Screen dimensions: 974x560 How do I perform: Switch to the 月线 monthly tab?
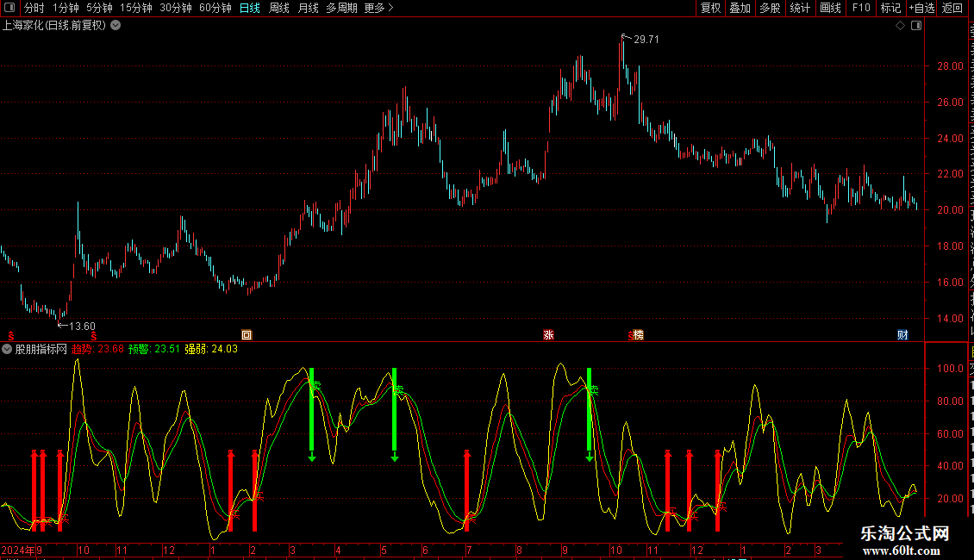pyautogui.click(x=308, y=8)
